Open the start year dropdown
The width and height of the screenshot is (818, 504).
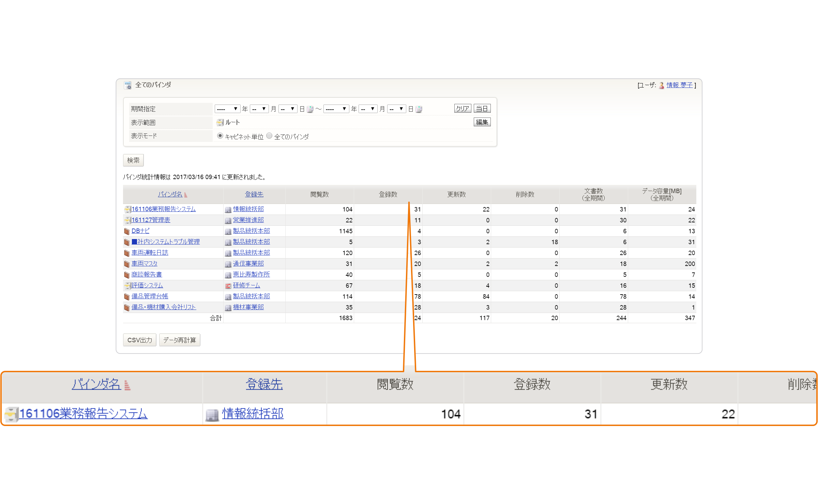(x=227, y=109)
